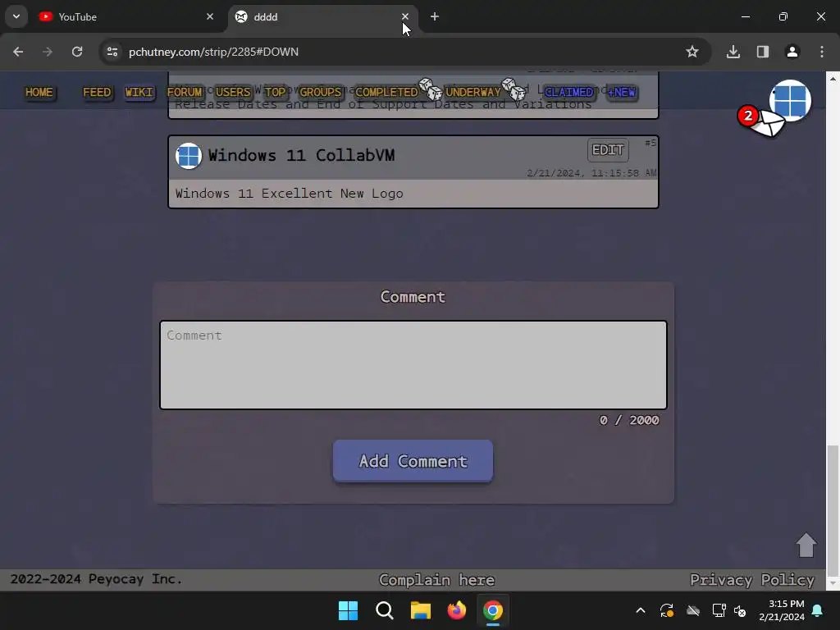
Task: Bookmark this page with the star
Action: [692, 52]
